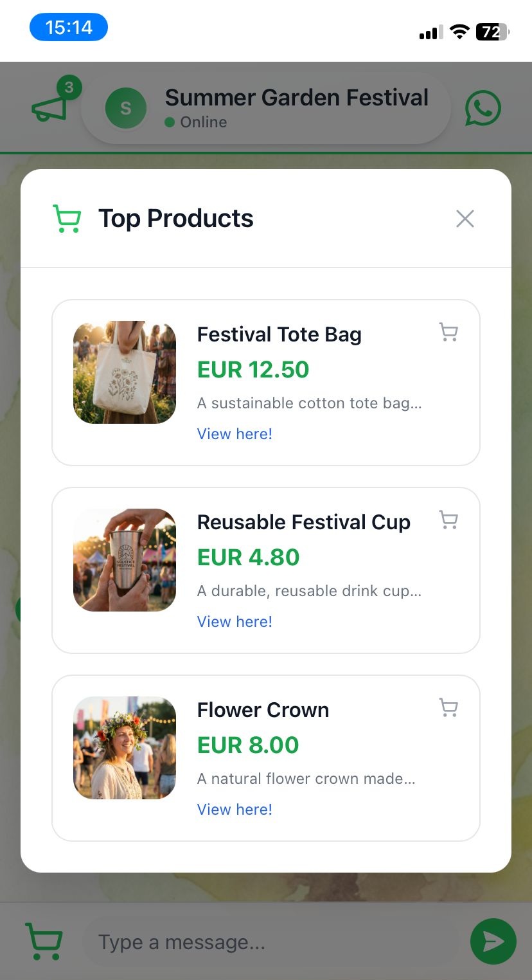
Task: Open the cart icon beside message field
Action: tap(44, 942)
